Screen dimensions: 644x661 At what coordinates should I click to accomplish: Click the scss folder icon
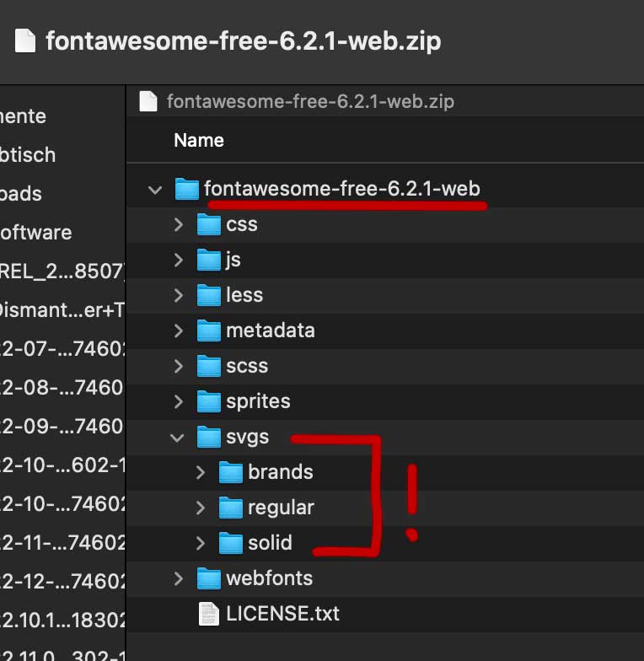(x=209, y=366)
